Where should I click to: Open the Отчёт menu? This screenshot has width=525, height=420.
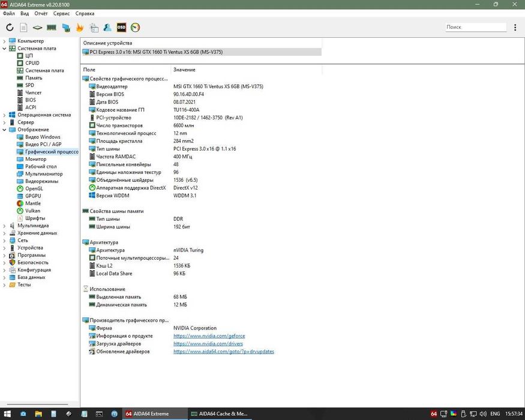tap(41, 13)
